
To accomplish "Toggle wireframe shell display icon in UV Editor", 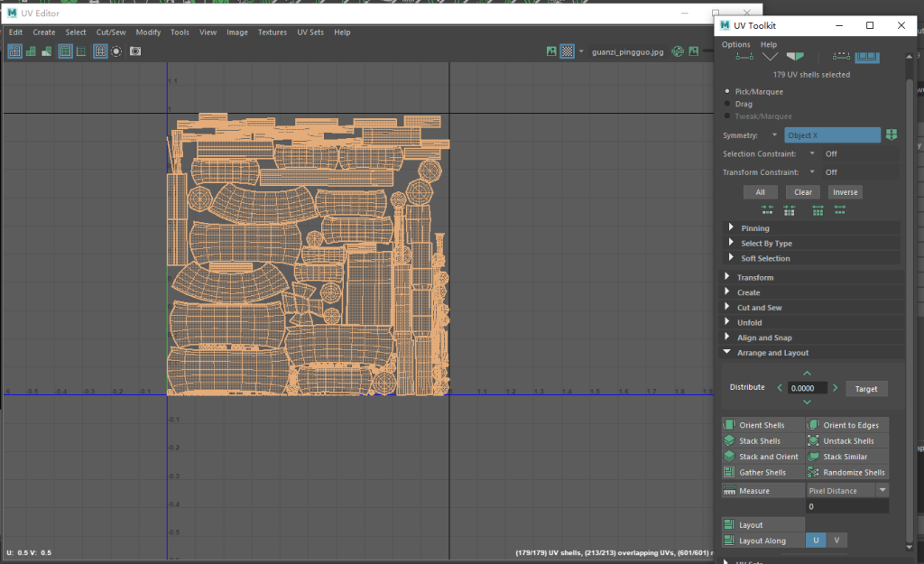I will 14,51.
